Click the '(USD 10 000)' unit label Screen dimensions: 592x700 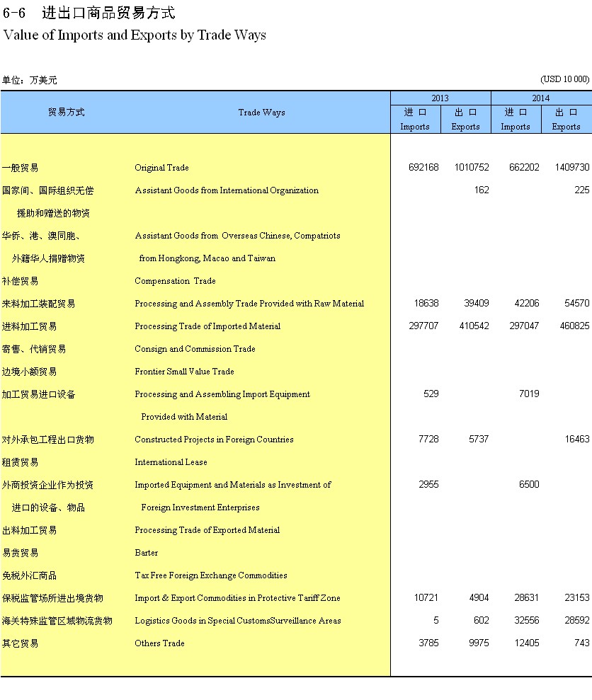pyautogui.click(x=564, y=79)
